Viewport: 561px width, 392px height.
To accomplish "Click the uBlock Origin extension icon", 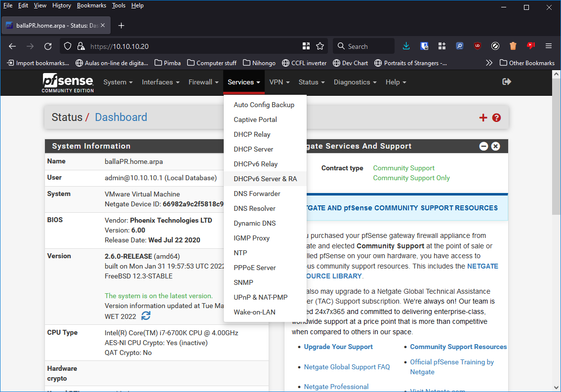I will pos(477,46).
